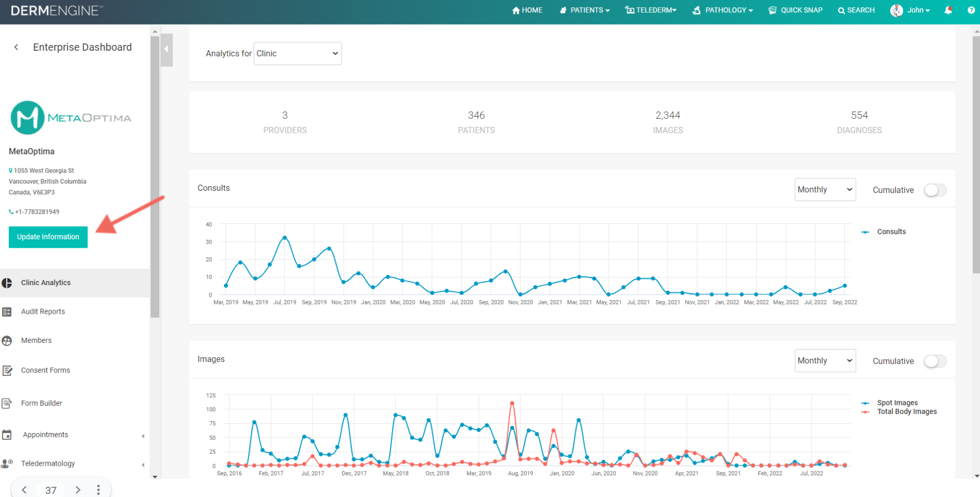Viewport: 980px width, 497px height.
Task: Open Quick Snap
Action: pyautogui.click(x=796, y=10)
